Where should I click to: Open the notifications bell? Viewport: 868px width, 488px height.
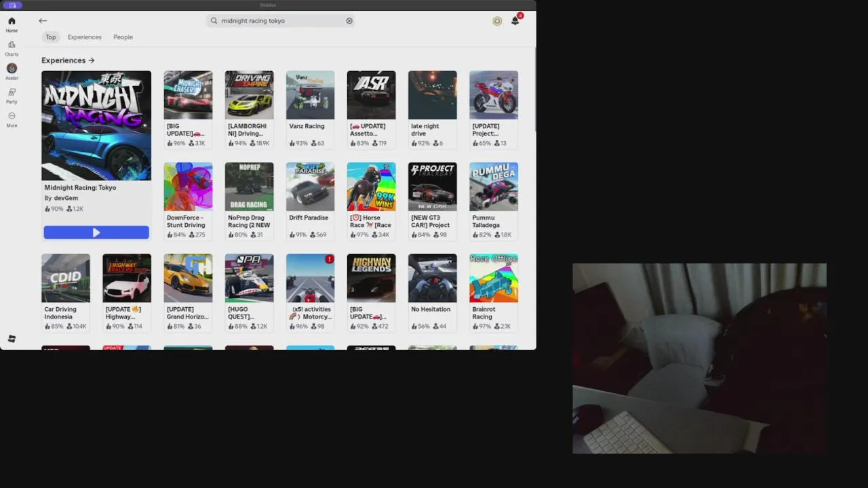point(515,21)
